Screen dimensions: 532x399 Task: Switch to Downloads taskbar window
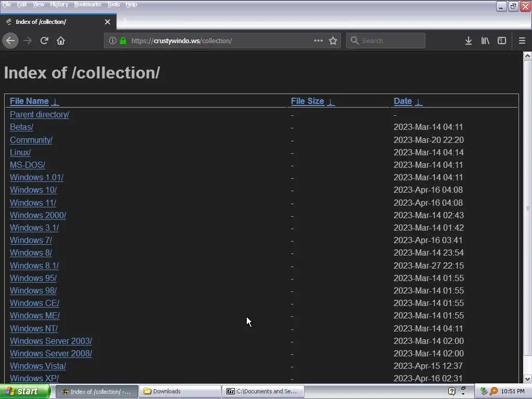pos(180,392)
